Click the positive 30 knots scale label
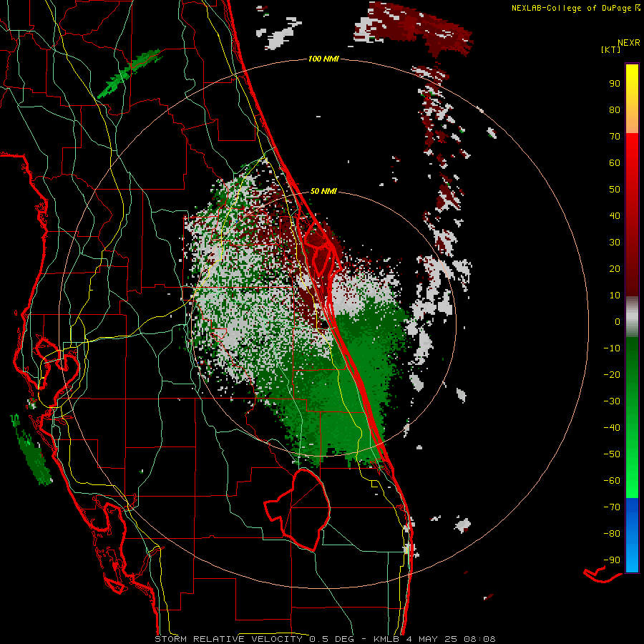 615,243
